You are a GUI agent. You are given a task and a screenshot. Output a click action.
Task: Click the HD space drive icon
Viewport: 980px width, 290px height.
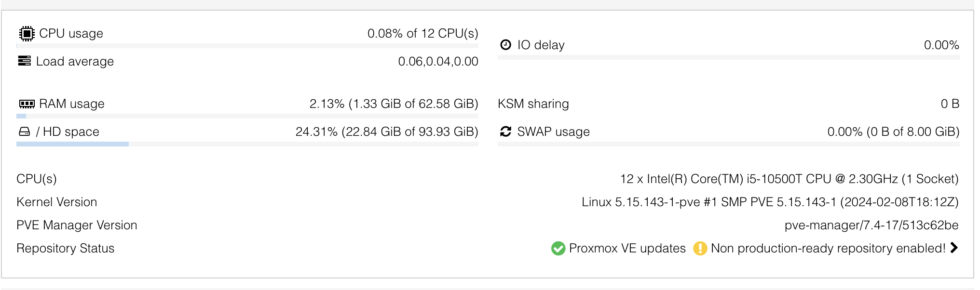coord(25,132)
